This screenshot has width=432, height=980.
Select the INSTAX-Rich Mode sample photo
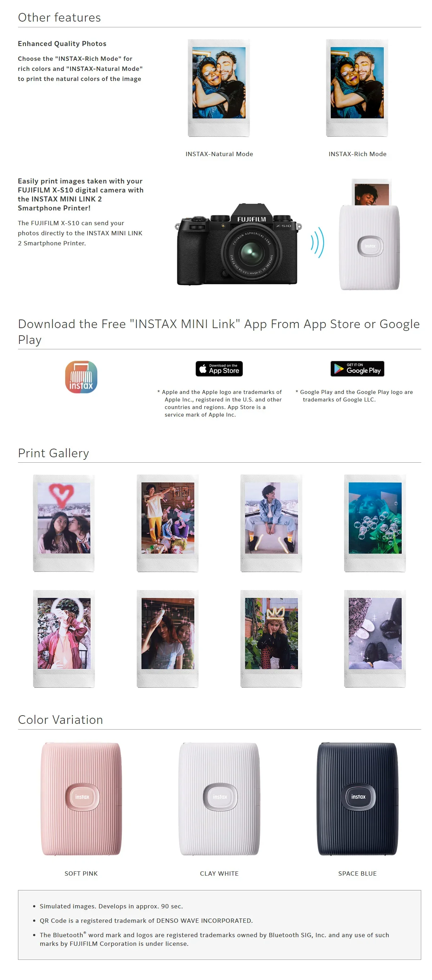click(x=357, y=88)
